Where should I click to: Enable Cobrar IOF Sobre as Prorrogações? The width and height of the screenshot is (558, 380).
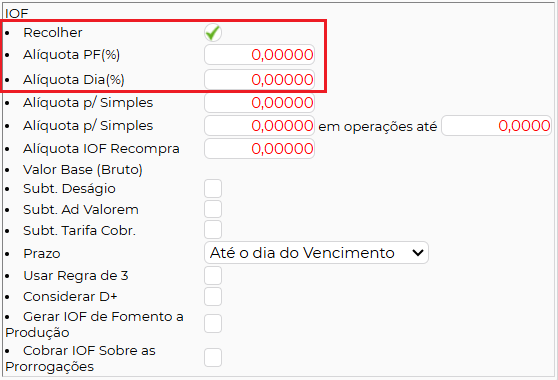coord(213,358)
